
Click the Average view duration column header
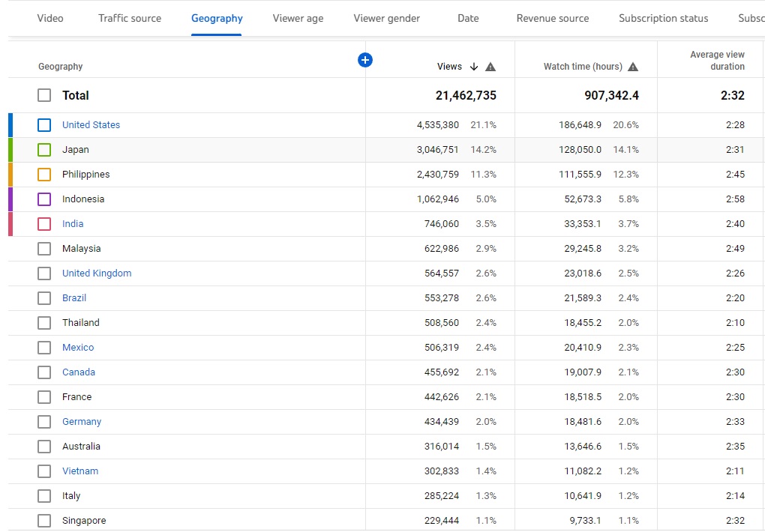(717, 61)
